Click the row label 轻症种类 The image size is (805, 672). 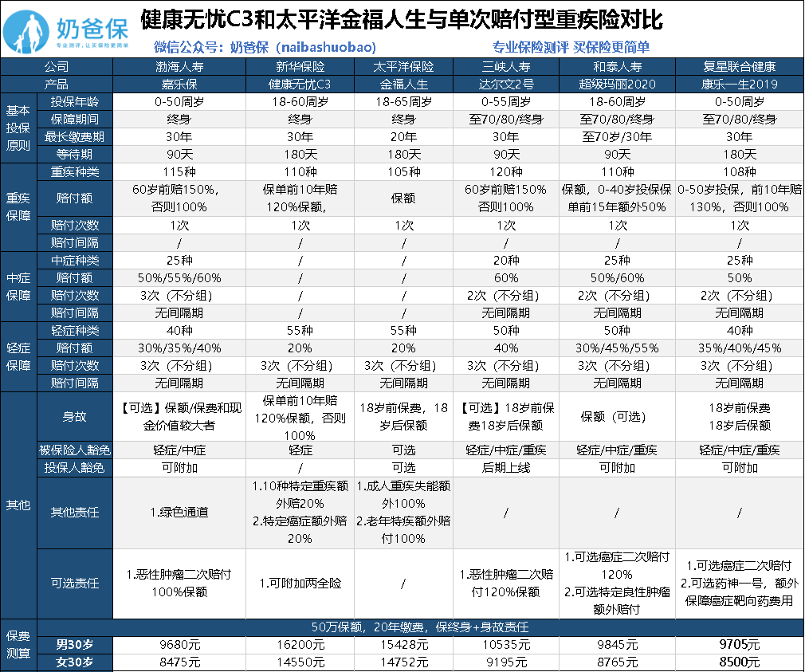pos(74,331)
